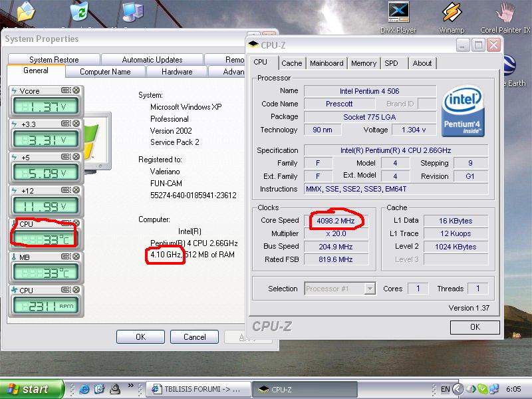This screenshot has width=532, height=399.
Task: Click the Bus Speed value 204.9 MHz
Action: 336,247
